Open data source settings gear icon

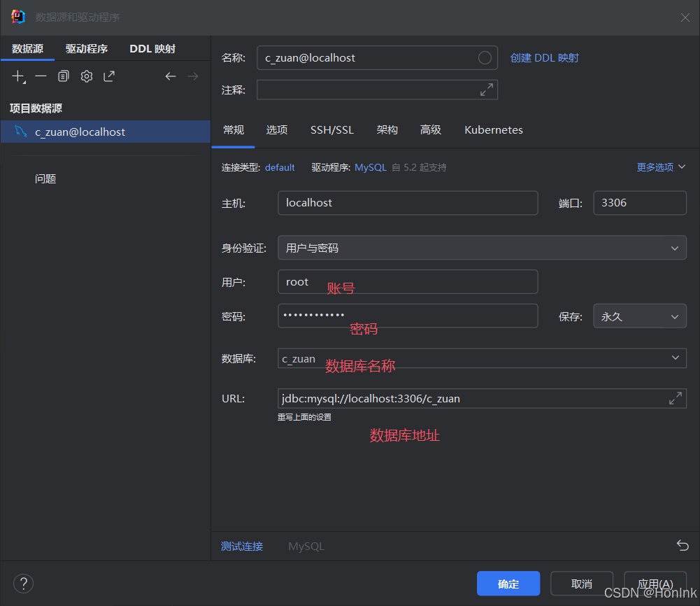coord(87,76)
